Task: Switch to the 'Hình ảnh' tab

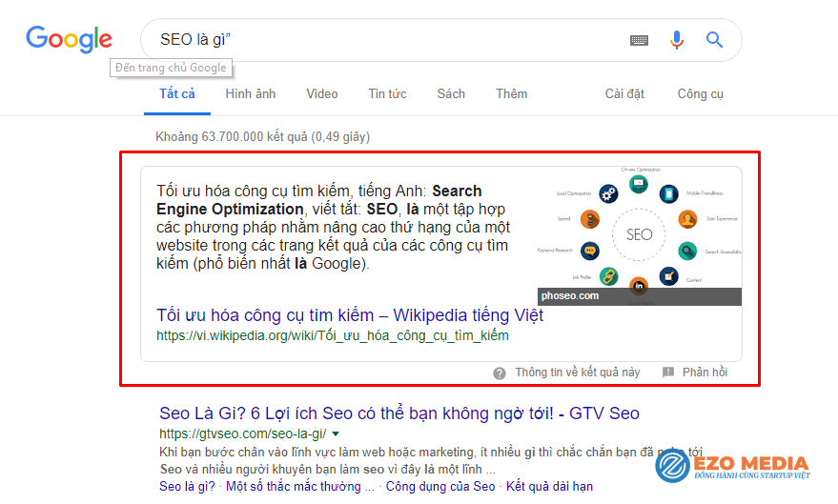Action: click(x=250, y=94)
